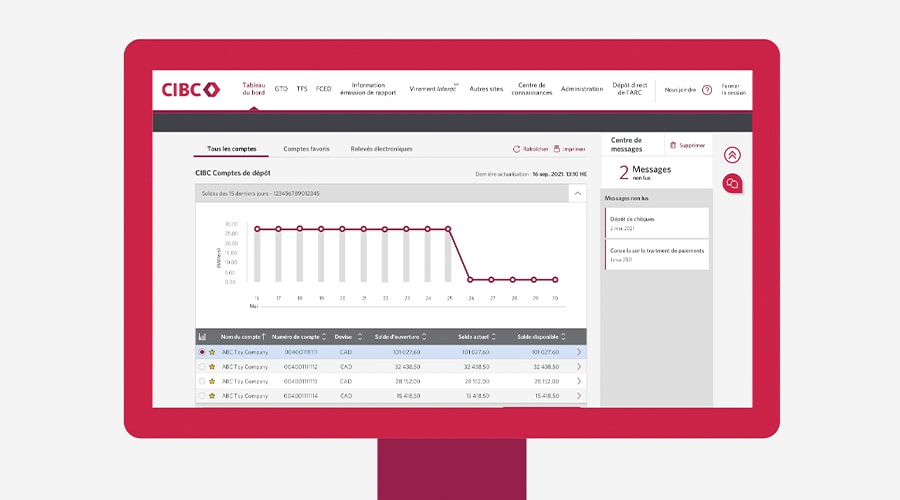Open Conseils sur le traitement de paiements message
900x500 pixels.
tap(657, 255)
